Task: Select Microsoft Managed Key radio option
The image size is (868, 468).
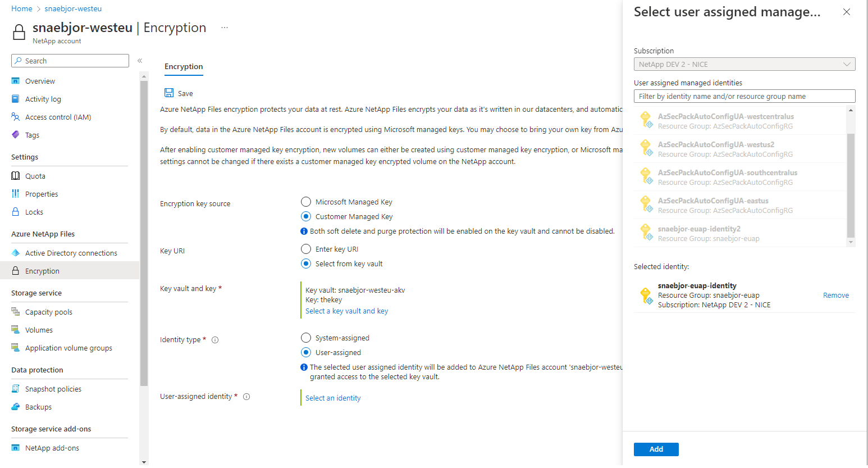Action: pos(306,202)
